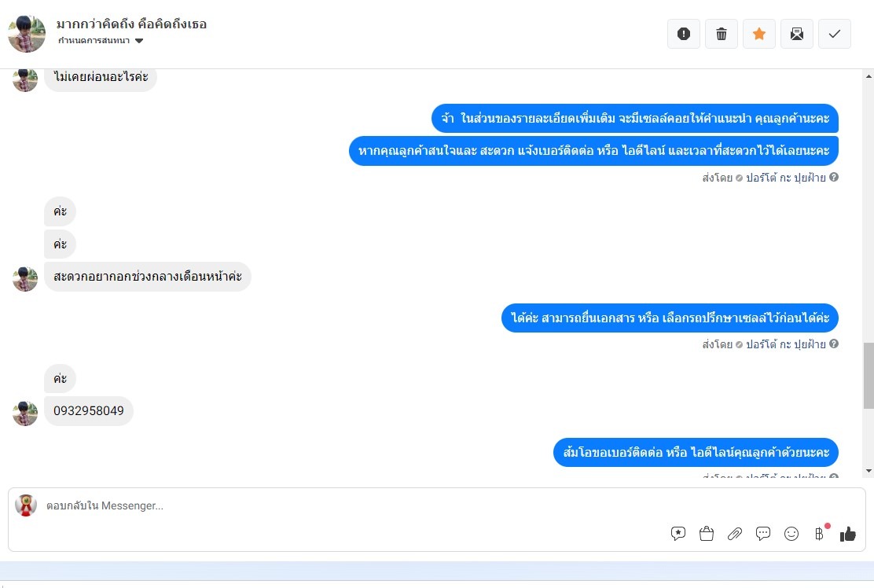
Task: Open payment request baht icon
Action: coord(819,534)
